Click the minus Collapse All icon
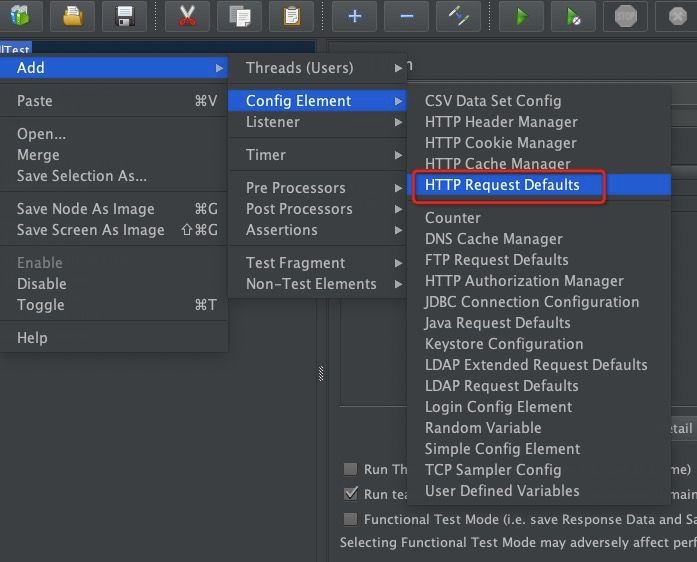This screenshot has height=562, width=697. coord(406,16)
